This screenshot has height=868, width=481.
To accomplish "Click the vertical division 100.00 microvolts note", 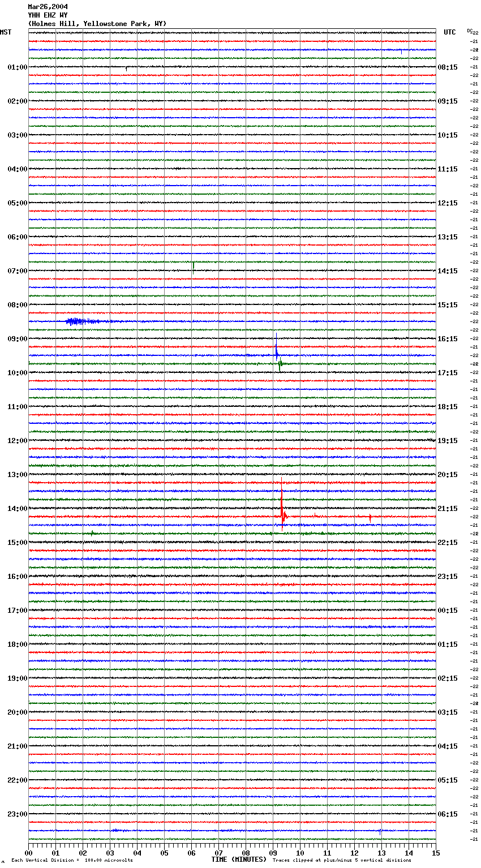I will (x=72, y=861).
